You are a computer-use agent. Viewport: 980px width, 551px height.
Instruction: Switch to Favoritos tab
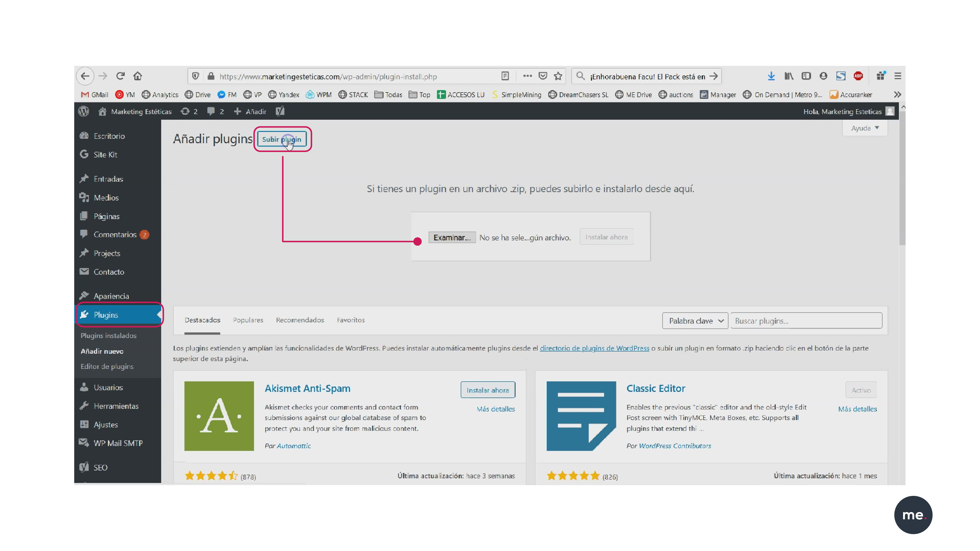(351, 320)
